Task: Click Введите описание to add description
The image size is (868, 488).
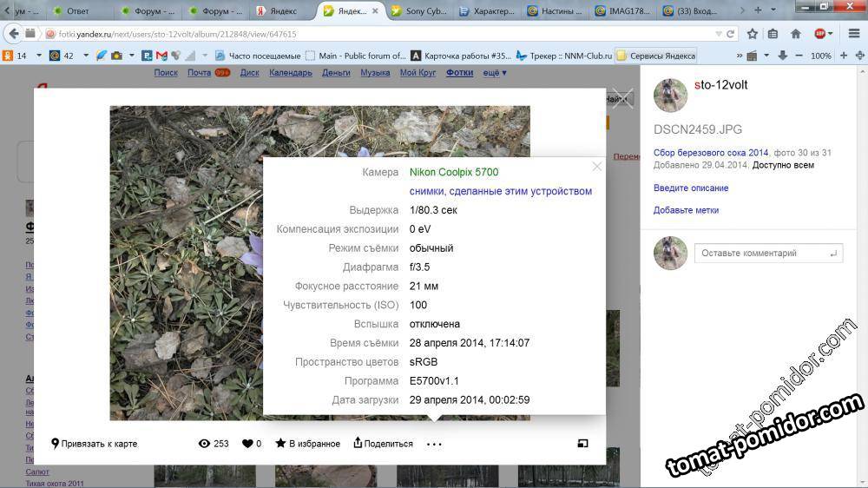Action: [x=691, y=188]
